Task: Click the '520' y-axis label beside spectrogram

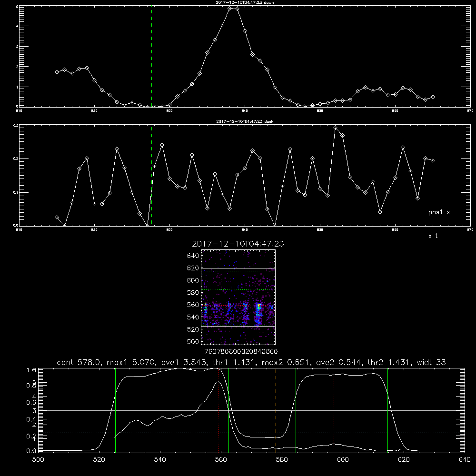Action: [x=193, y=329]
